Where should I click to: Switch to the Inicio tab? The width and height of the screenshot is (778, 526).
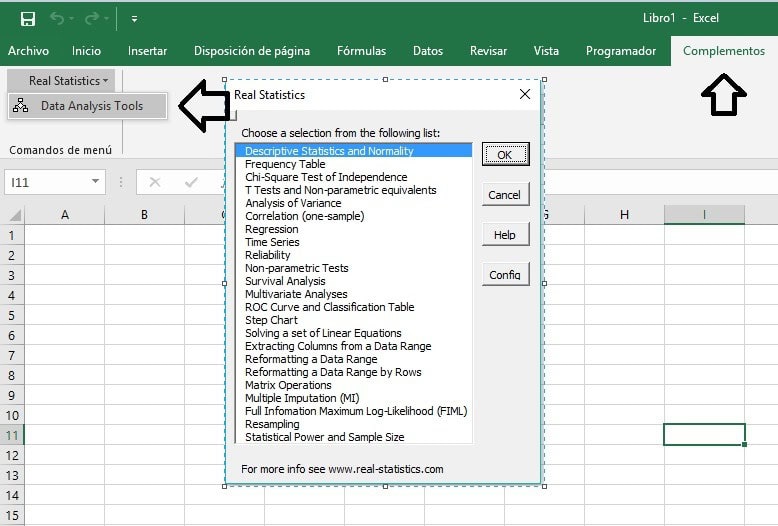(x=86, y=51)
